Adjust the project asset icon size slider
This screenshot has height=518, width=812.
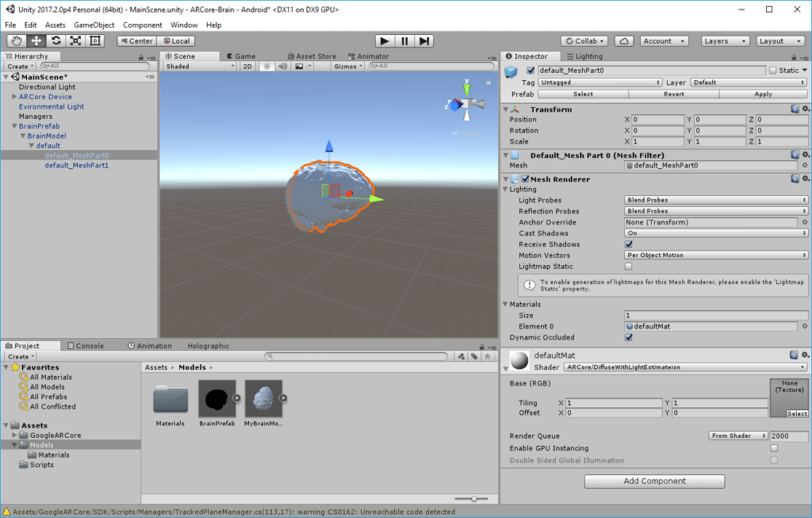[x=473, y=498]
